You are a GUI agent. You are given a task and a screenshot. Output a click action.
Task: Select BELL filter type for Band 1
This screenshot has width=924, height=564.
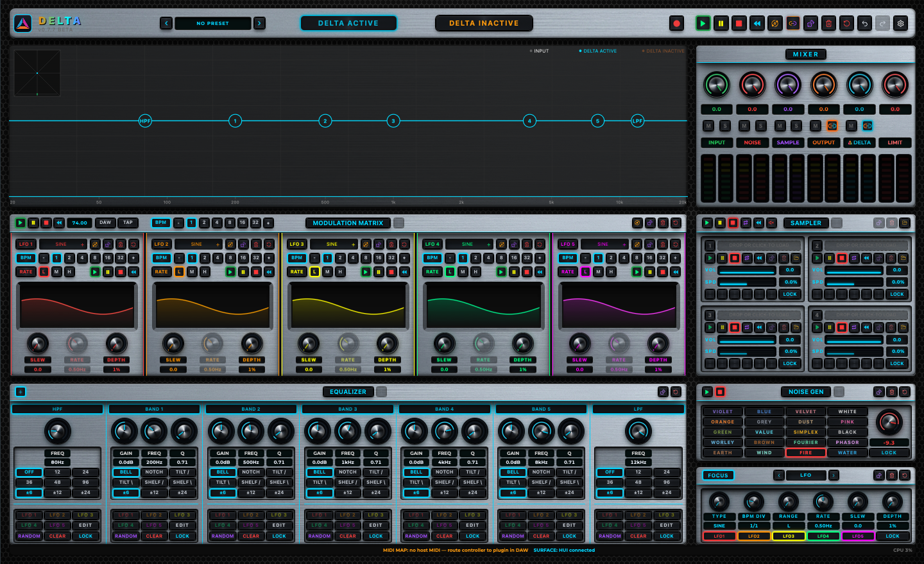pos(126,472)
